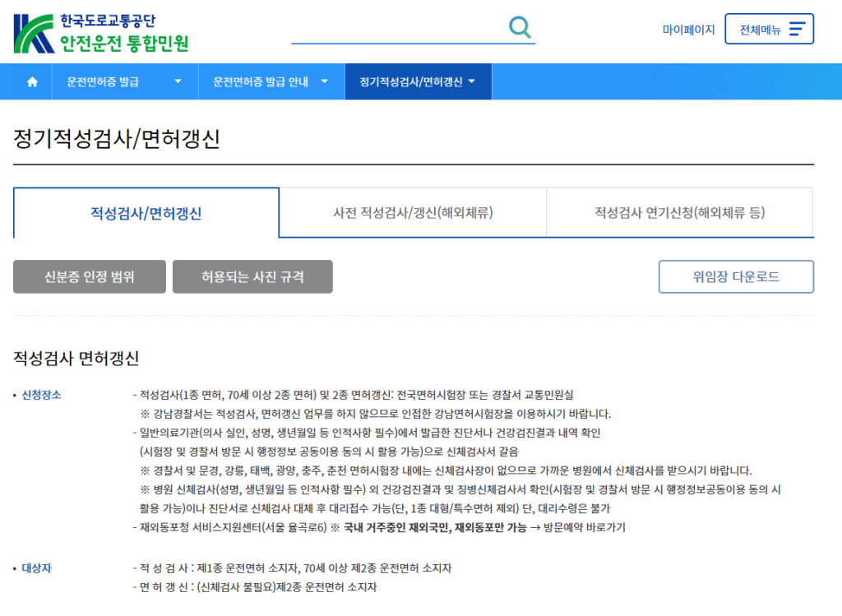Click the 허용되는 사진 규격 button

252,276
